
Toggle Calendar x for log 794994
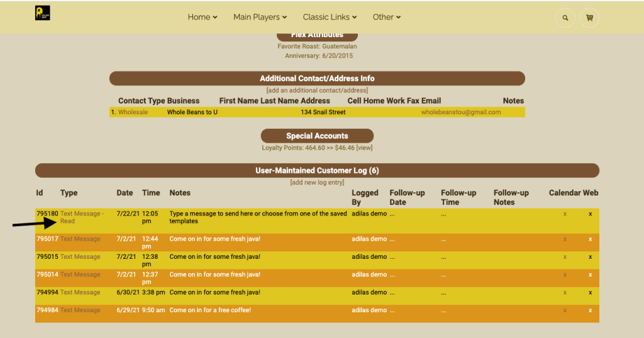565,293
